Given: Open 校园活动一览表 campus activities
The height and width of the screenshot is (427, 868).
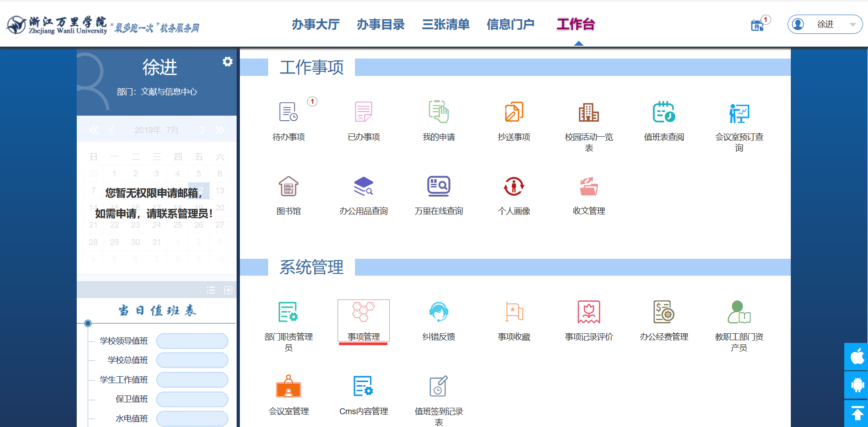Looking at the screenshot, I should (x=588, y=112).
